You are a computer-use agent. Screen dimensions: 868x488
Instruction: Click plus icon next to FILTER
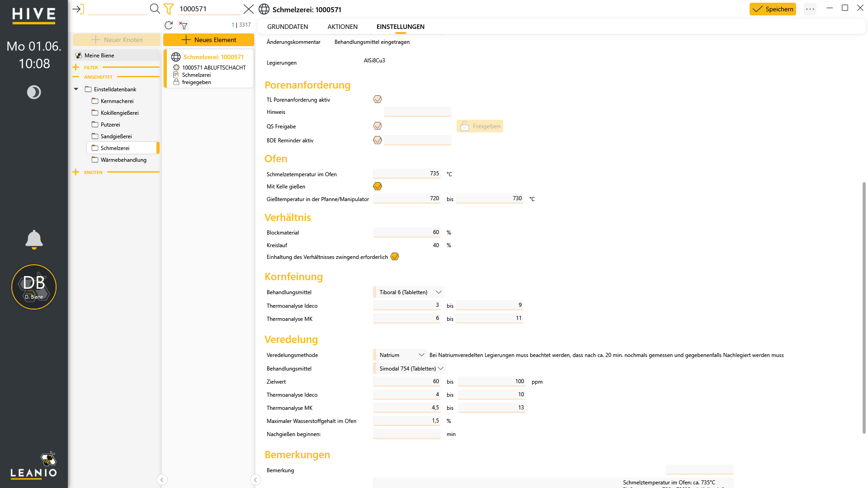point(76,67)
